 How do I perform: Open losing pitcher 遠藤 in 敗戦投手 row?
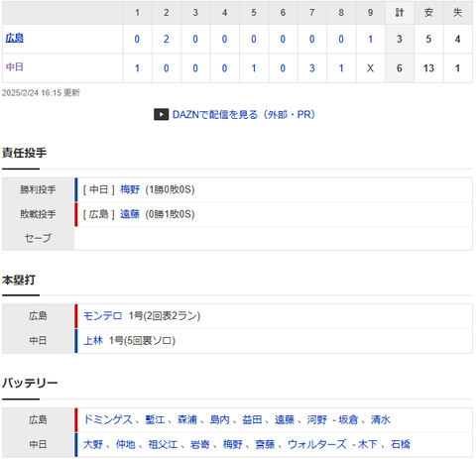point(130,214)
